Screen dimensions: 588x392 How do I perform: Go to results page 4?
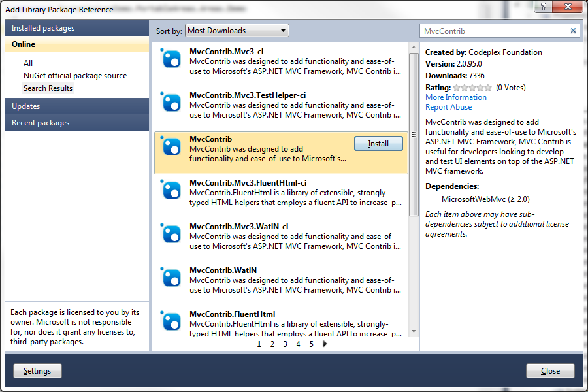(298, 344)
